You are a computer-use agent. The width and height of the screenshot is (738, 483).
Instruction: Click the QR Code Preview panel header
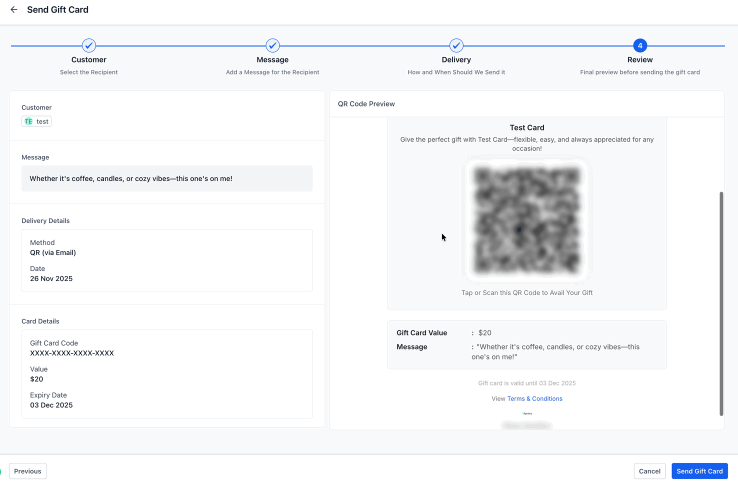pyautogui.click(x=366, y=104)
